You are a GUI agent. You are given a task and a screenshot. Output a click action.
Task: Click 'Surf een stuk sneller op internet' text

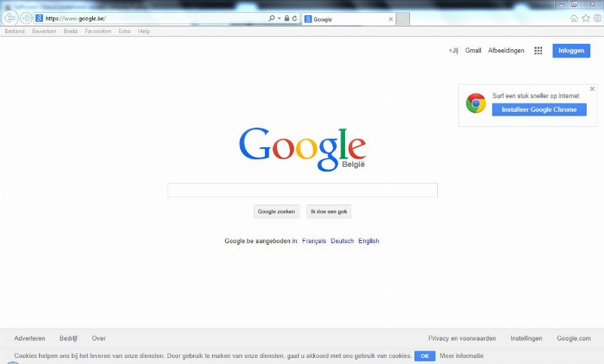[x=535, y=95]
